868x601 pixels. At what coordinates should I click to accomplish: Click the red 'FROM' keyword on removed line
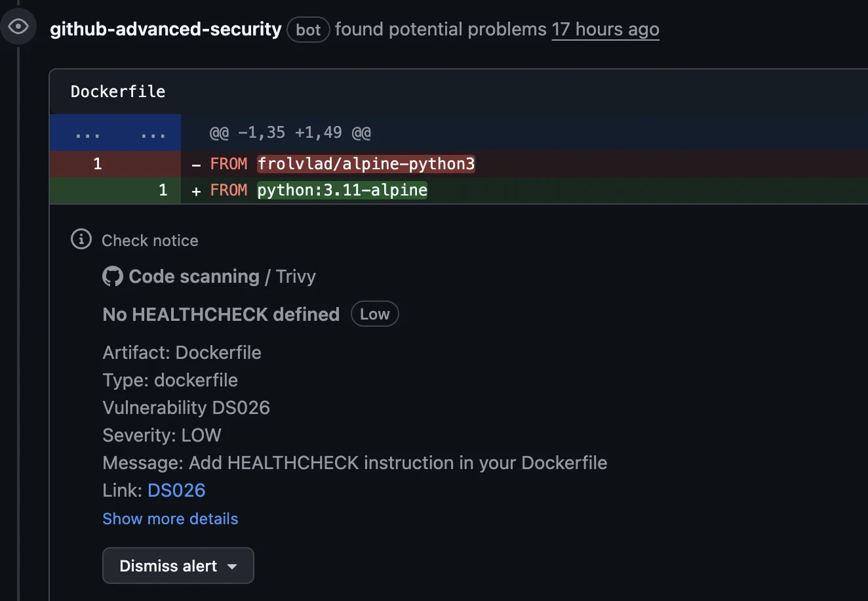pos(229,164)
